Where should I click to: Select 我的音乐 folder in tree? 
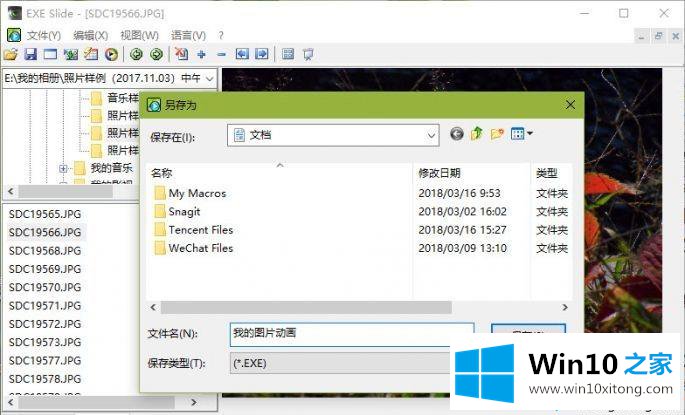click(x=111, y=168)
